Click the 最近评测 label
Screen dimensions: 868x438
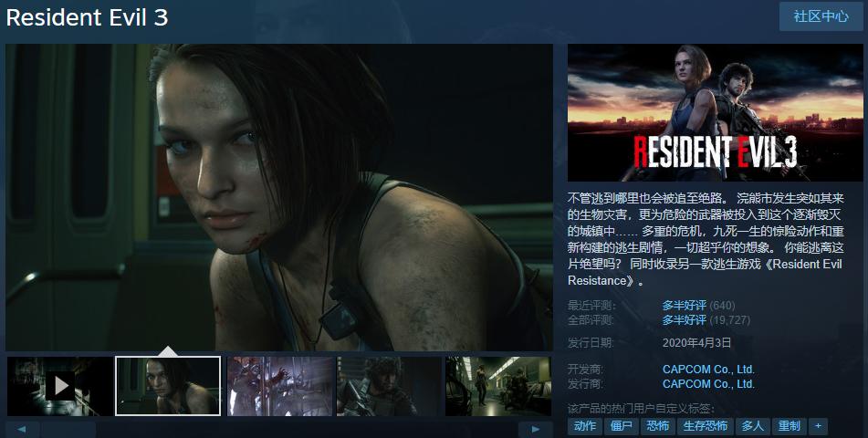(591, 306)
